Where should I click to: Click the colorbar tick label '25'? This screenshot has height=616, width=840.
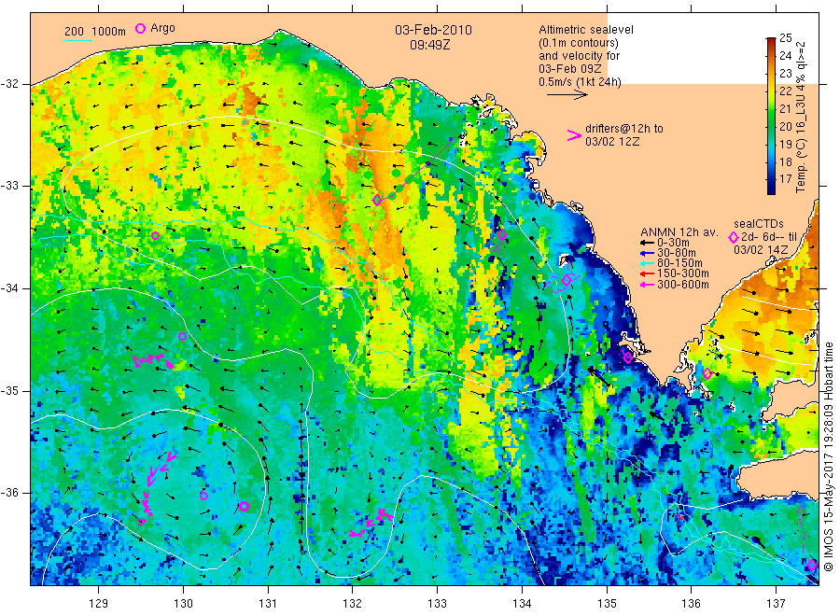click(785, 38)
